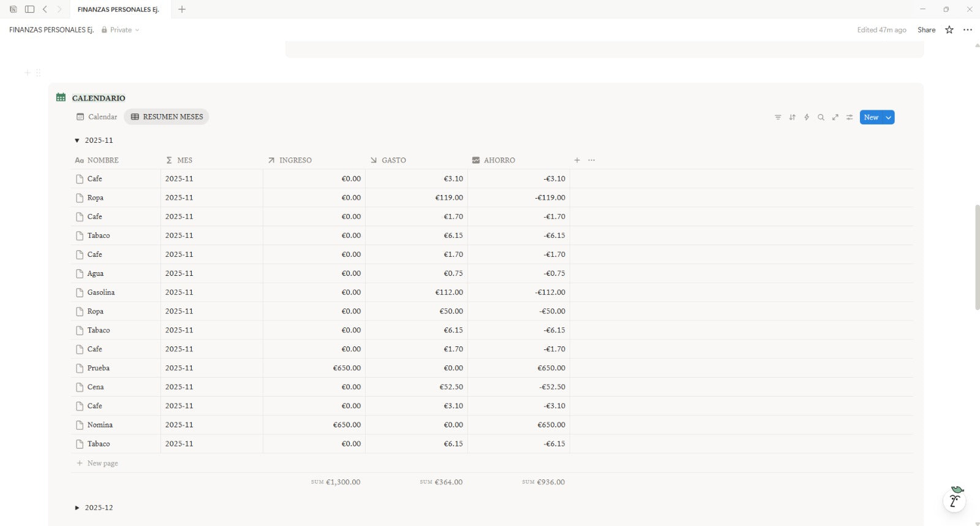The width and height of the screenshot is (980, 526).
Task: Open the sort icon in the database toolbar
Action: click(792, 117)
